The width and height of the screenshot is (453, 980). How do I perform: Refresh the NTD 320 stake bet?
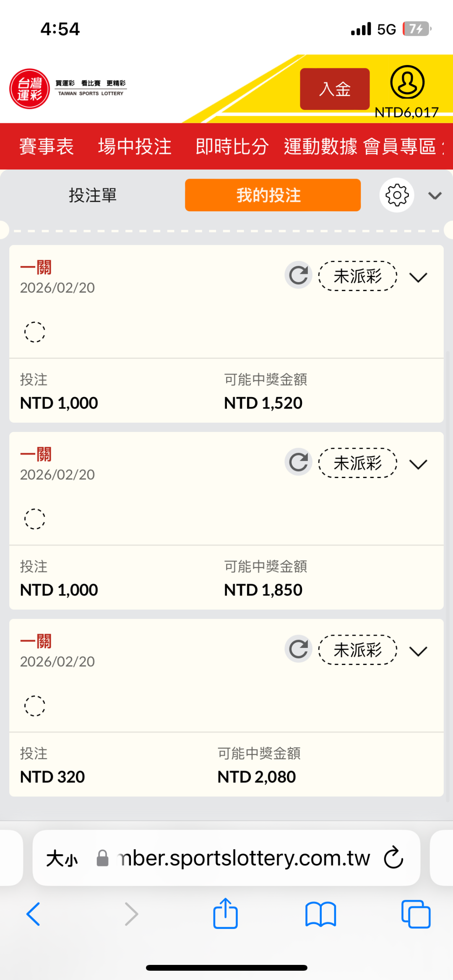click(x=299, y=650)
